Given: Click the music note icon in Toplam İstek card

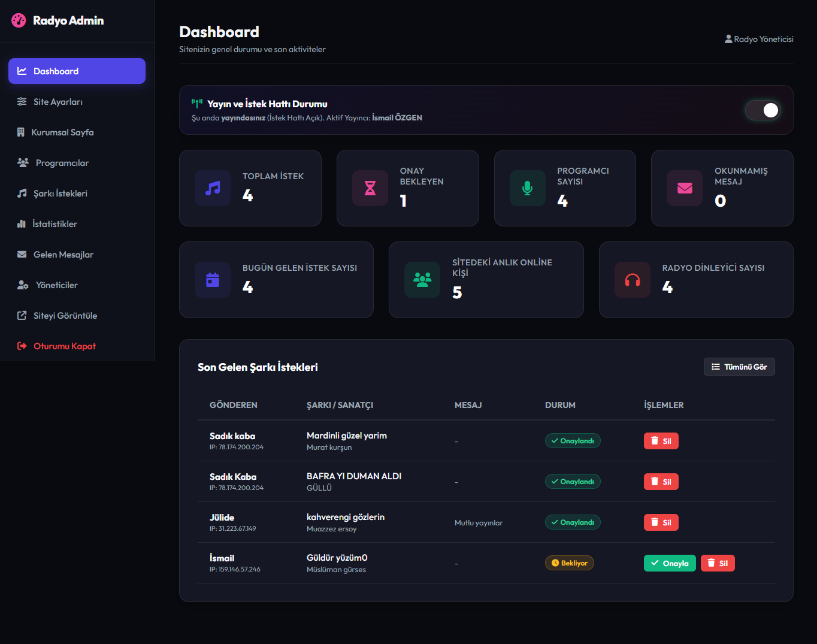Looking at the screenshot, I should coord(213,188).
